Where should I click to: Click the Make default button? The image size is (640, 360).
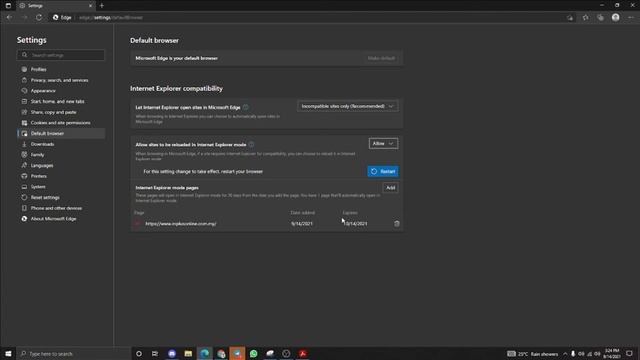pyautogui.click(x=381, y=58)
